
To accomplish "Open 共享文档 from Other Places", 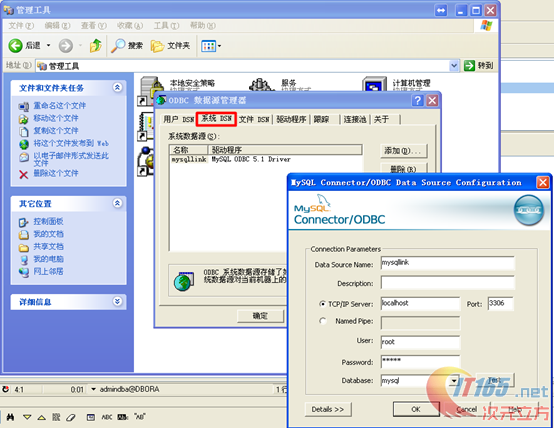I will (x=48, y=247).
